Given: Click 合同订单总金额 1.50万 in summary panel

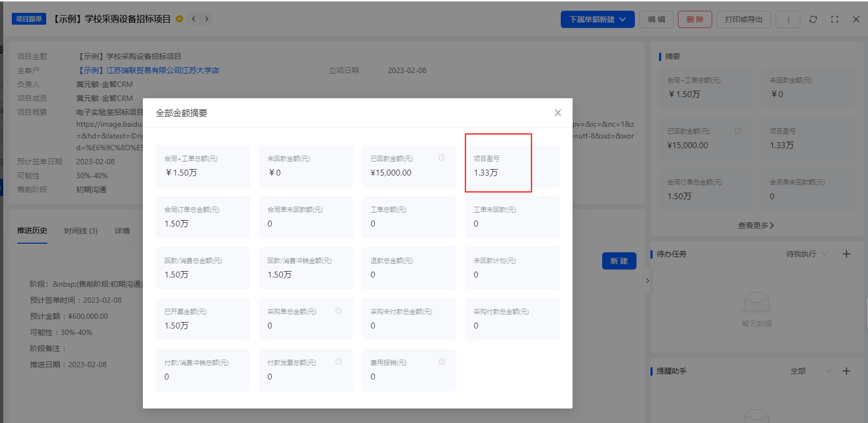Looking at the screenshot, I should tap(679, 196).
